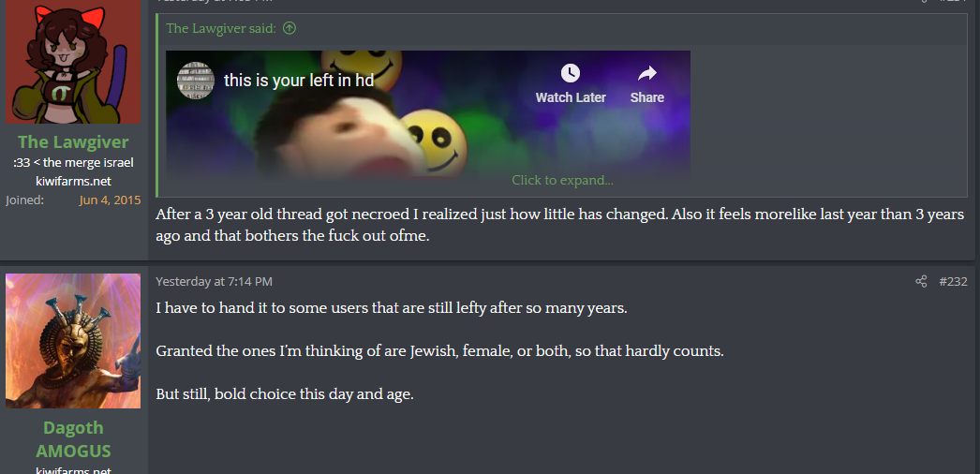Viewport: 980px width, 474px height.
Task: Click the Watch Later text label
Action: (x=571, y=98)
